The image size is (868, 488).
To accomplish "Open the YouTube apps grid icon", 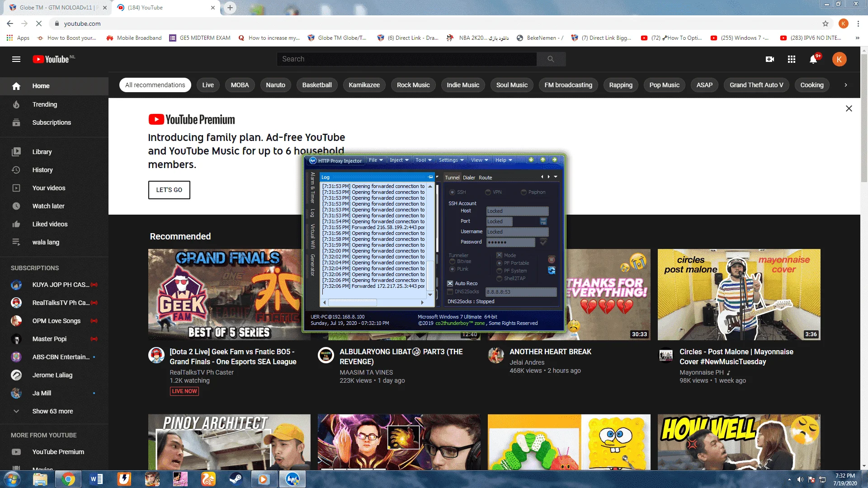I will coord(792,59).
